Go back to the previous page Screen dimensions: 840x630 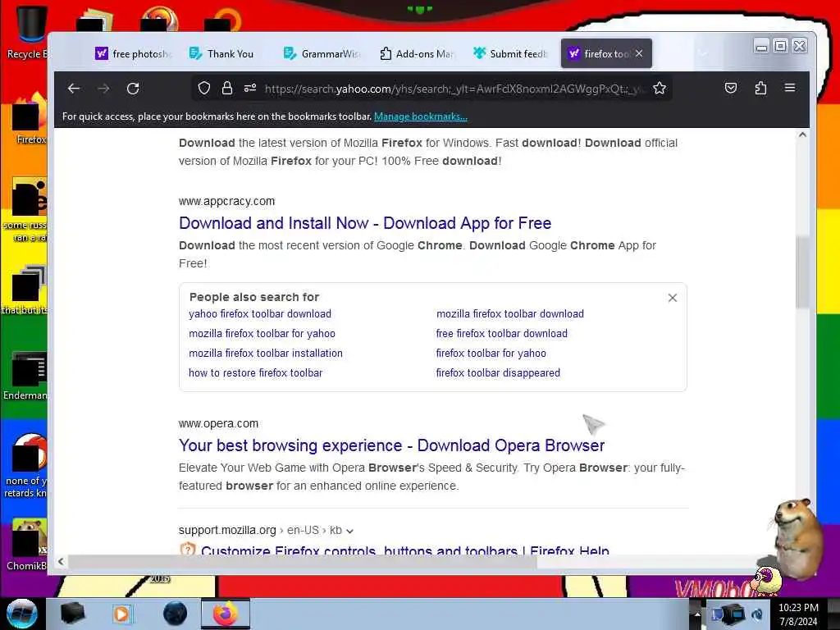tap(74, 89)
